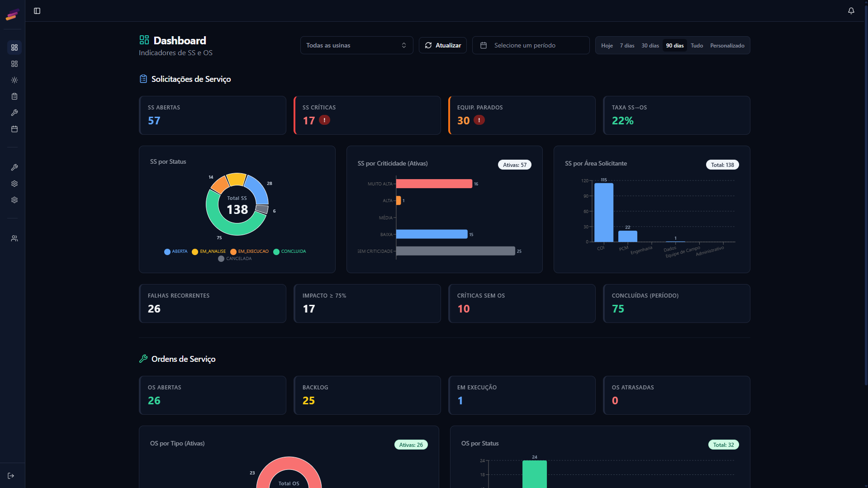The image size is (868, 488).
Task: Open the lower wrench sidebar icon
Action: pyautogui.click(x=14, y=167)
